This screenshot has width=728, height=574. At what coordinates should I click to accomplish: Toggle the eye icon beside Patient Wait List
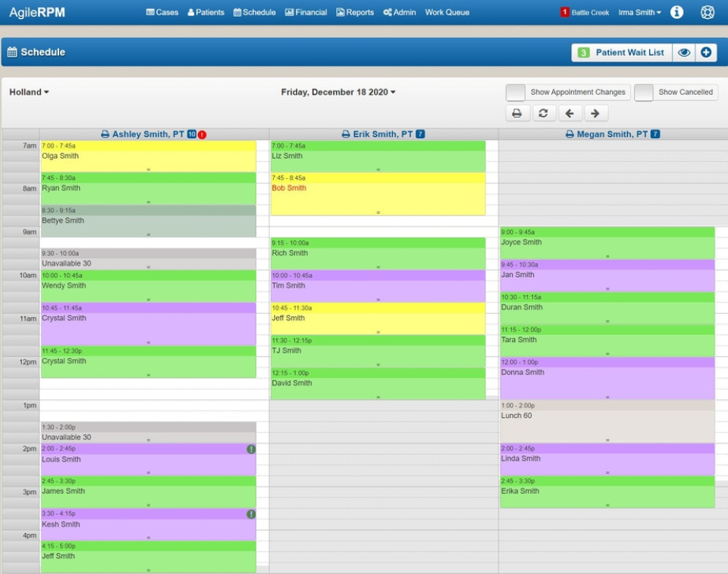click(x=684, y=52)
